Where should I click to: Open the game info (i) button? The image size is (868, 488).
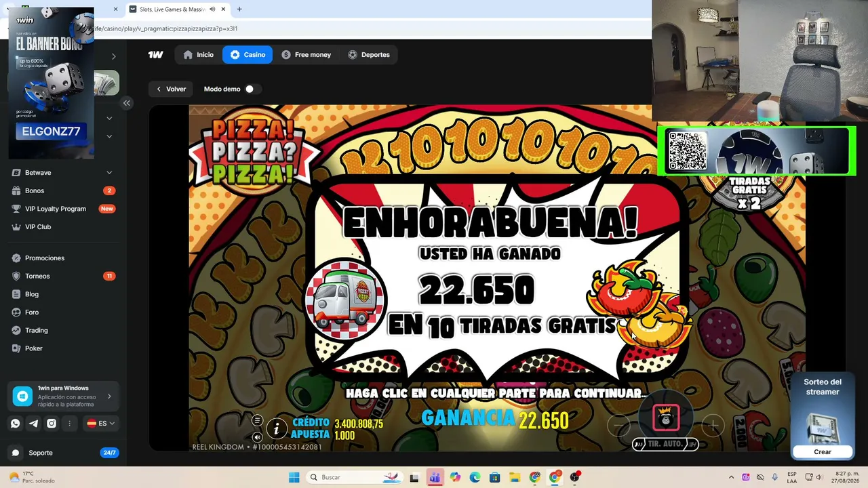276,428
